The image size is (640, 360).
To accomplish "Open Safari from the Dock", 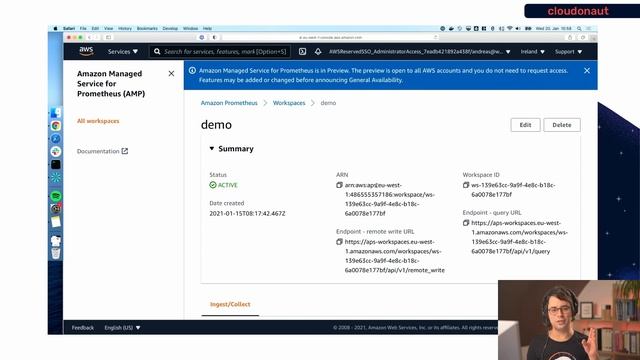I will pyautogui.click(x=56, y=139).
